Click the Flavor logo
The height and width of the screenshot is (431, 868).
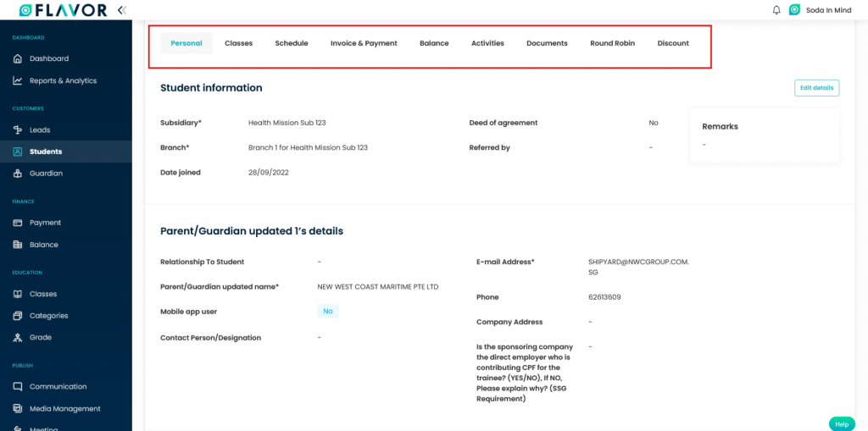[64, 10]
